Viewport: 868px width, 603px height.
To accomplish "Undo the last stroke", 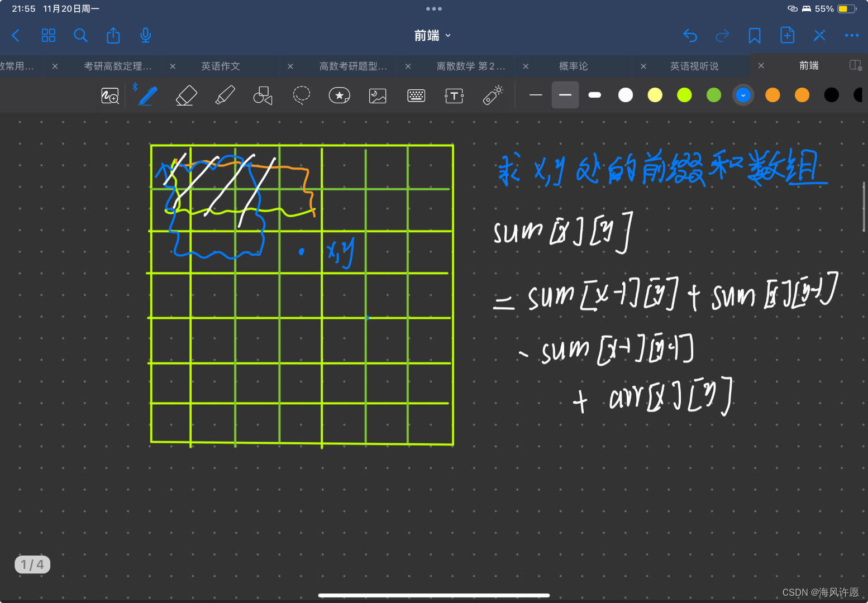I will point(690,36).
